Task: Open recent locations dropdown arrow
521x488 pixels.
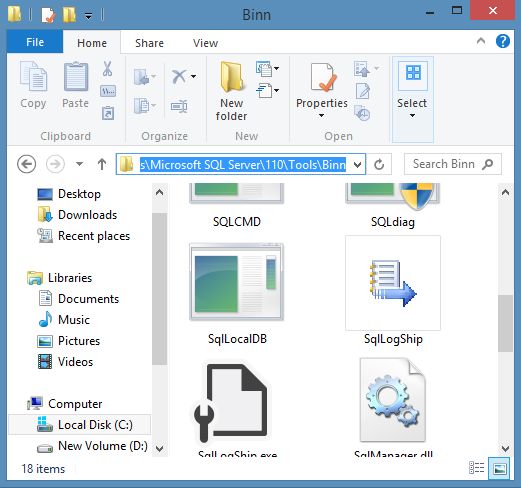Action: click(x=79, y=164)
